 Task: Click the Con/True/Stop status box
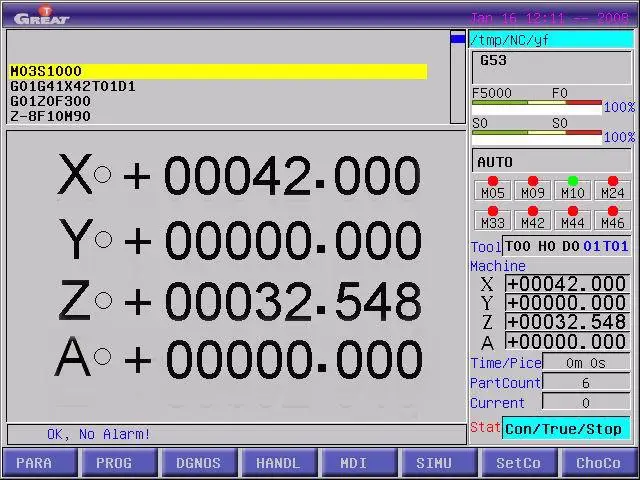click(566, 428)
